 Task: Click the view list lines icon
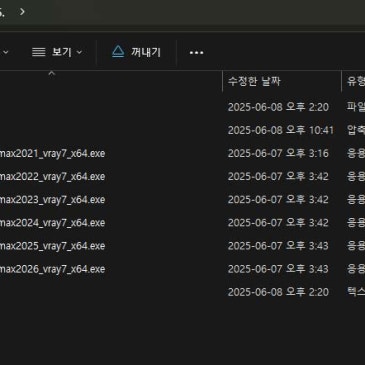point(39,52)
